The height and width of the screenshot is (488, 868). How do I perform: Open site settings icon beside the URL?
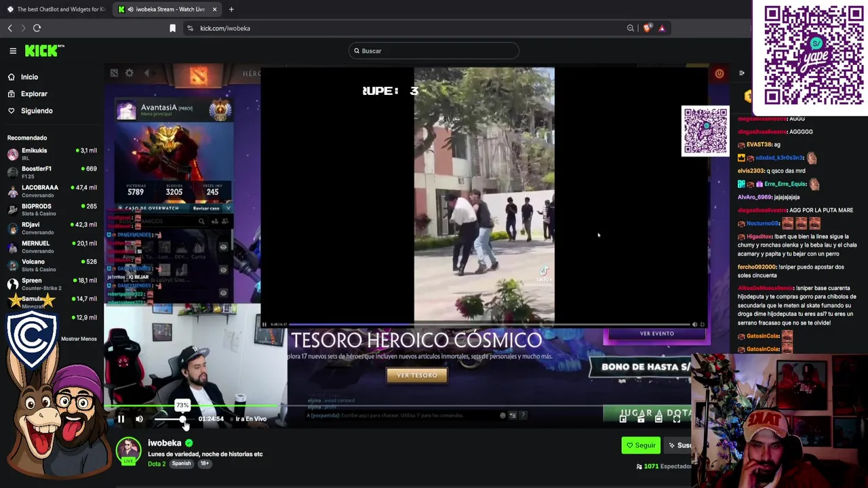190,28
